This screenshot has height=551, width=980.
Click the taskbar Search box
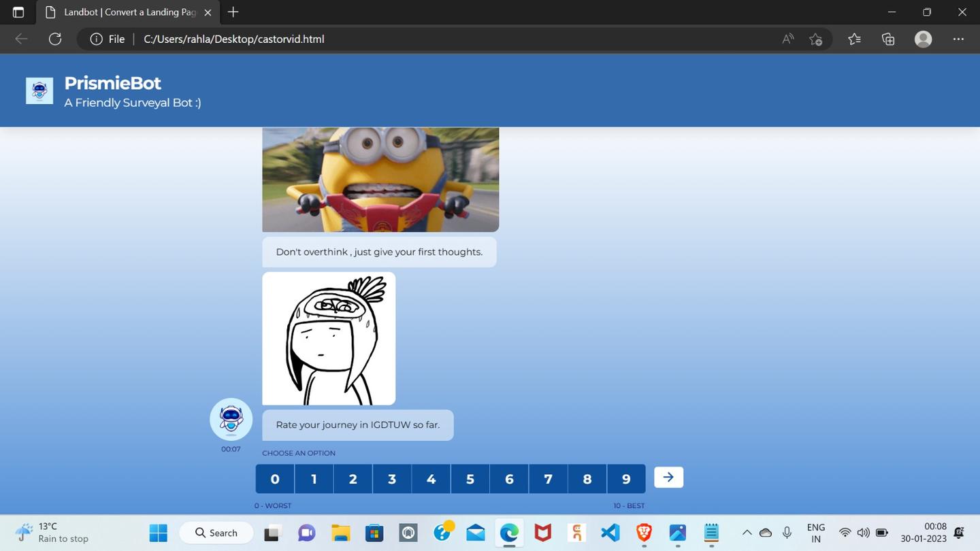pyautogui.click(x=216, y=533)
